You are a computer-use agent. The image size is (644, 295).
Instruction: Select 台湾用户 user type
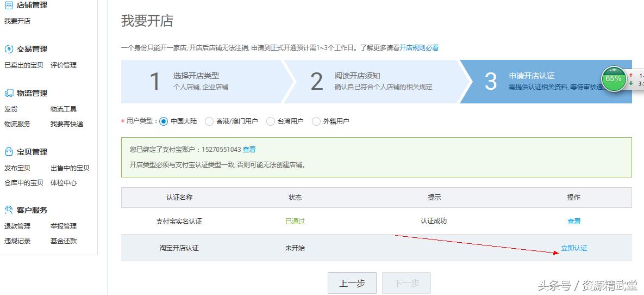click(x=270, y=121)
